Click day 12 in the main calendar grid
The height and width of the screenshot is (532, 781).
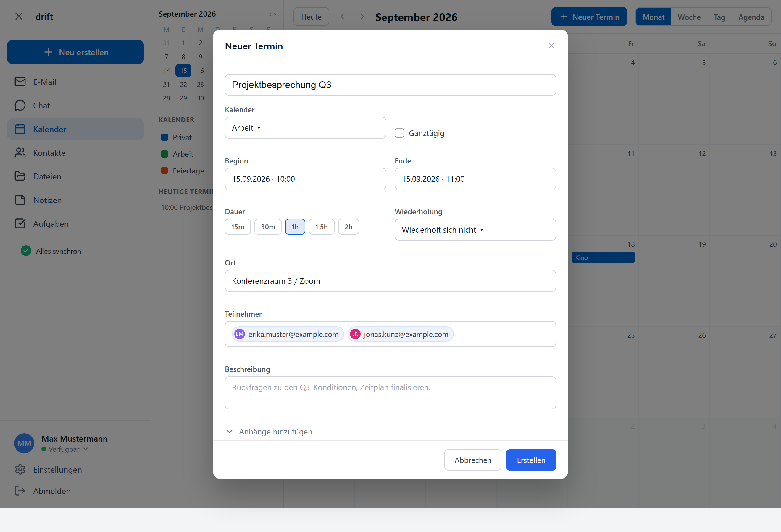pyautogui.click(x=674, y=190)
